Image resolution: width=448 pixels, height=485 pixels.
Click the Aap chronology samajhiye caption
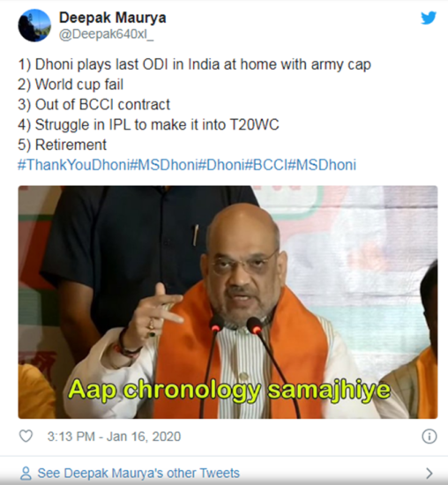pyautogui.click(x=229, y=391)
